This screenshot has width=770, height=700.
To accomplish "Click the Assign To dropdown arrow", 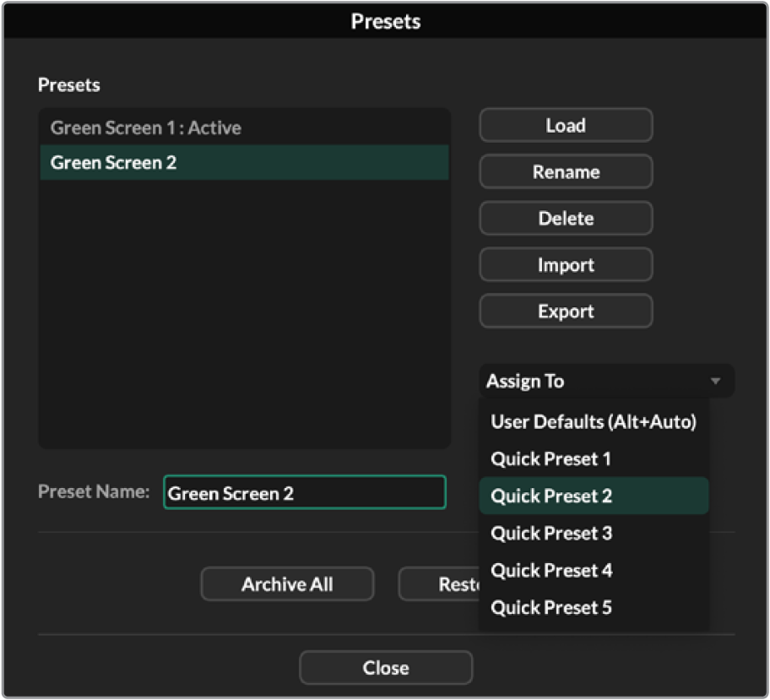I will tap(715, 382).
